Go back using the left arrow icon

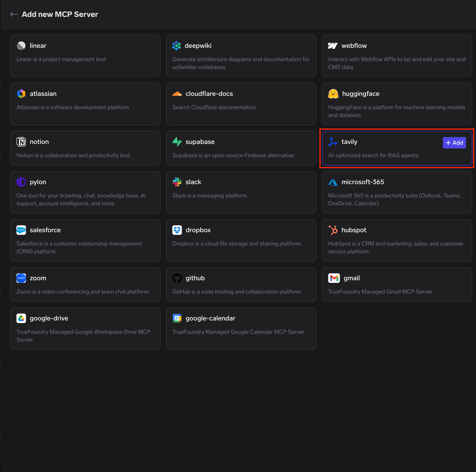coord(14,14)
